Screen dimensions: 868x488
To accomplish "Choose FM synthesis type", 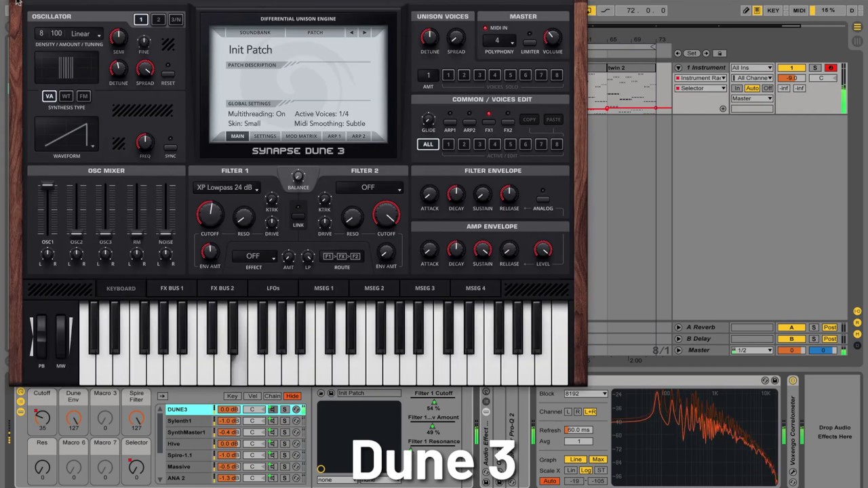I will 83,96.
